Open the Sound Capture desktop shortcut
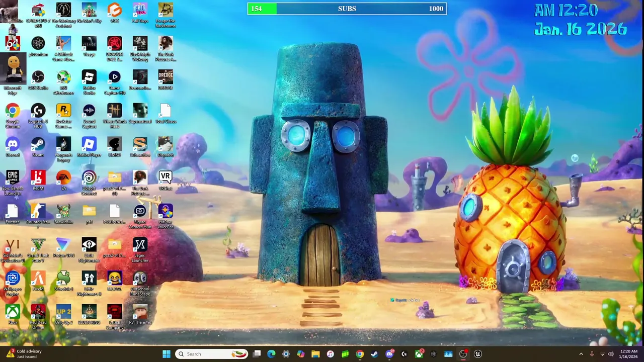644x362 pixels. [89, 116]
